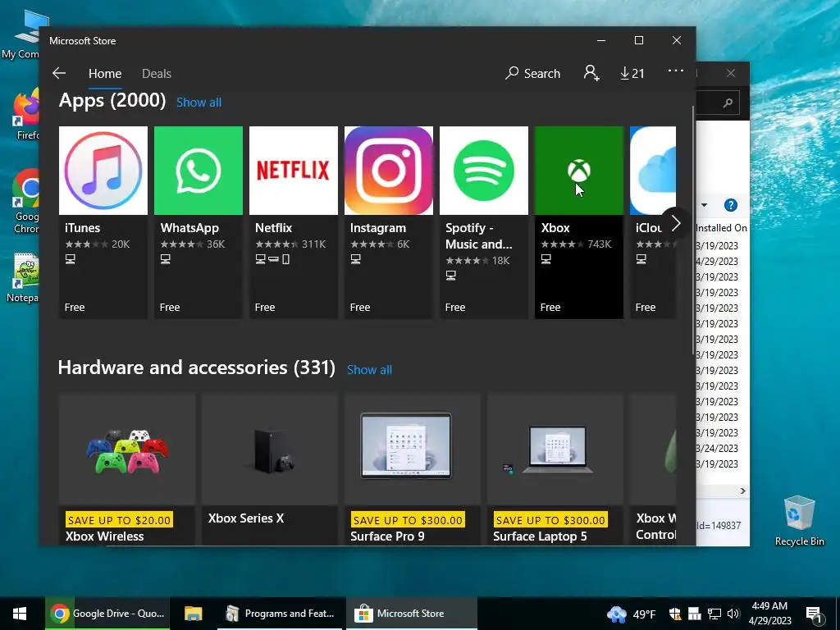Screen dimensions: 840x630
Task: Open the Spotify app tile
Action: [x=484, y=222]
